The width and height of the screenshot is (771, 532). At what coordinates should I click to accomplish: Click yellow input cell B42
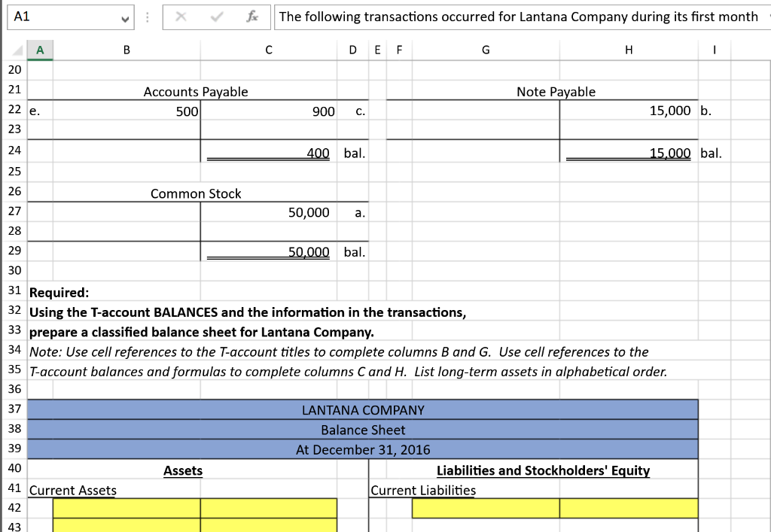(x=126, y=508)
